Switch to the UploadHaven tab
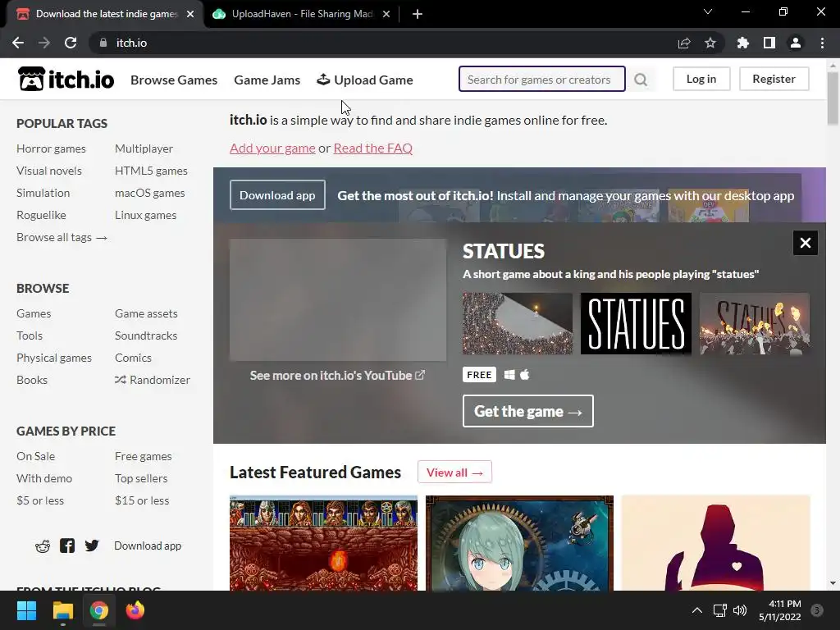The height and width of the screenshot is (630, 840). [x=301, y=14]
